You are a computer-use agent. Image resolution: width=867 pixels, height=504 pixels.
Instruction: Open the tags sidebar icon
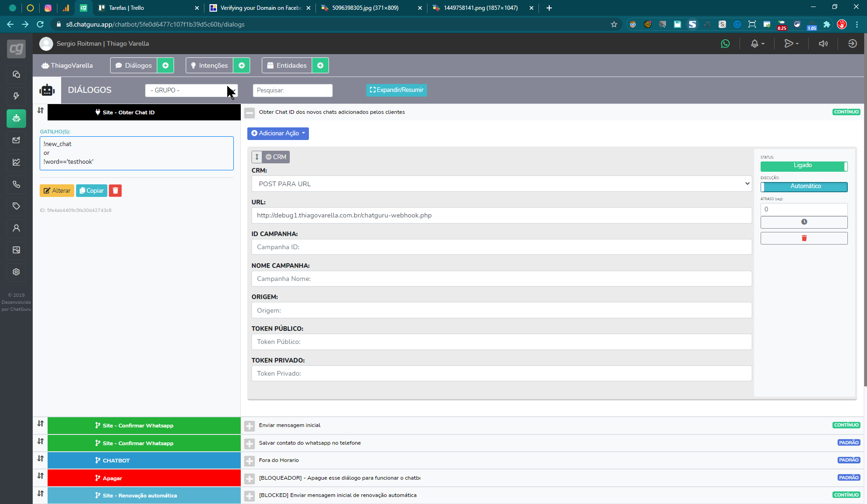[x=16, y=206]
